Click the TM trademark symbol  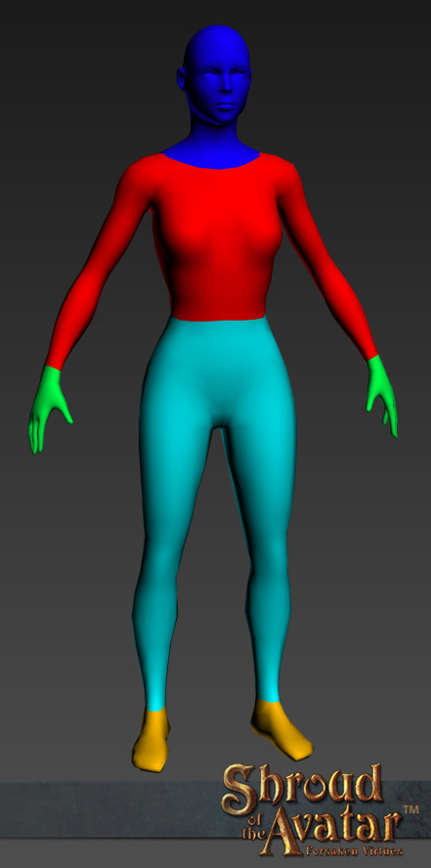(409, 809)
